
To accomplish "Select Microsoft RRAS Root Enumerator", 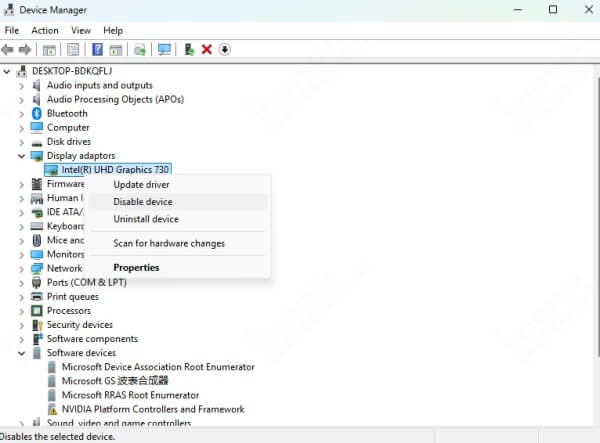I will tap(130, 395).
